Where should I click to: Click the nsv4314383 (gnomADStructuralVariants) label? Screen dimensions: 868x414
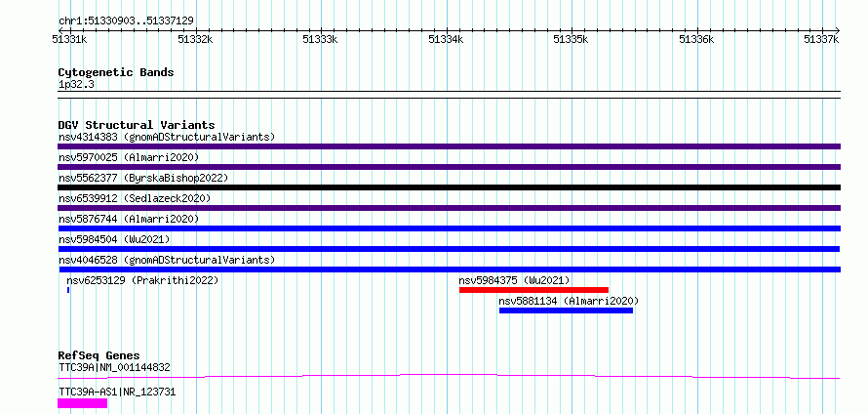click(167, 137)
